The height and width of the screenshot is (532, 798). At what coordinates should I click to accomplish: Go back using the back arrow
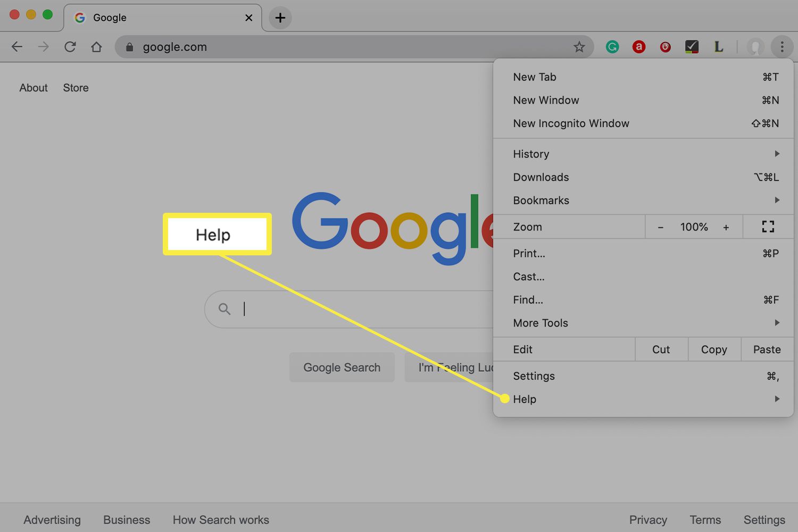(x=17, y=47)
